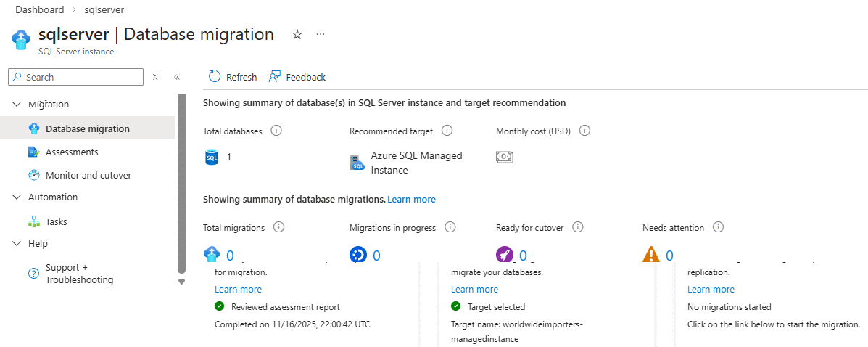This screenshot has height=347, width=868.
Task: Show the info tooltip for Monthly cost (USD)
Action: pos(584,131)
